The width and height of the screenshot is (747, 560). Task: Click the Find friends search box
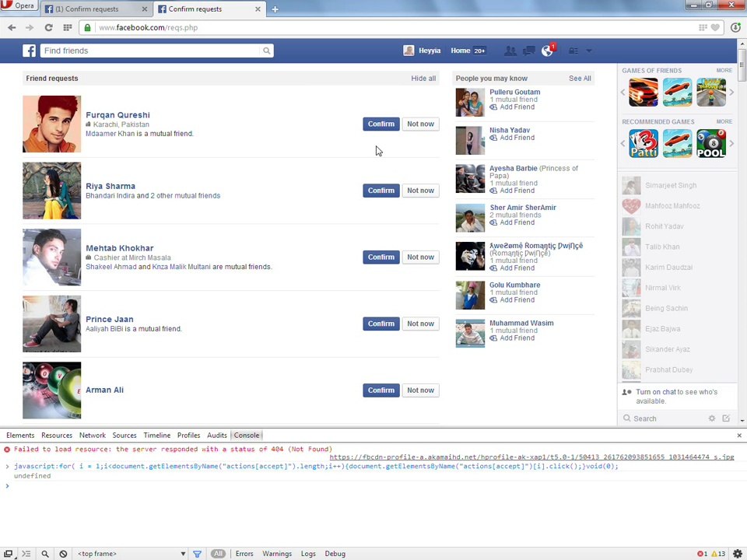click(x=150, y=51)
